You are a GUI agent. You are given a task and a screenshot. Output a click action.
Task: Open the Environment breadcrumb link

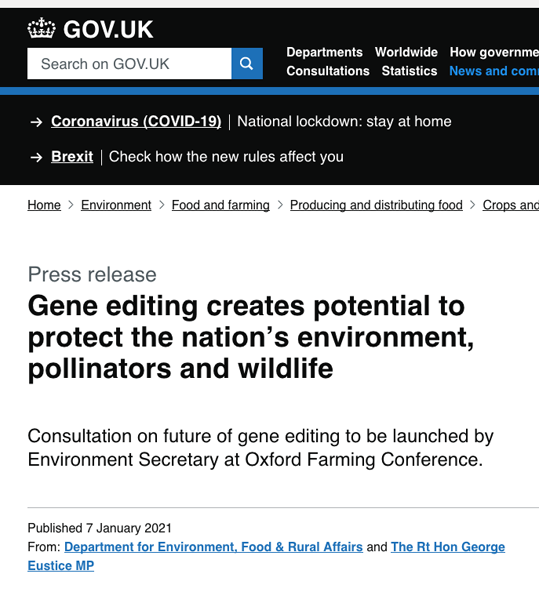116,205
